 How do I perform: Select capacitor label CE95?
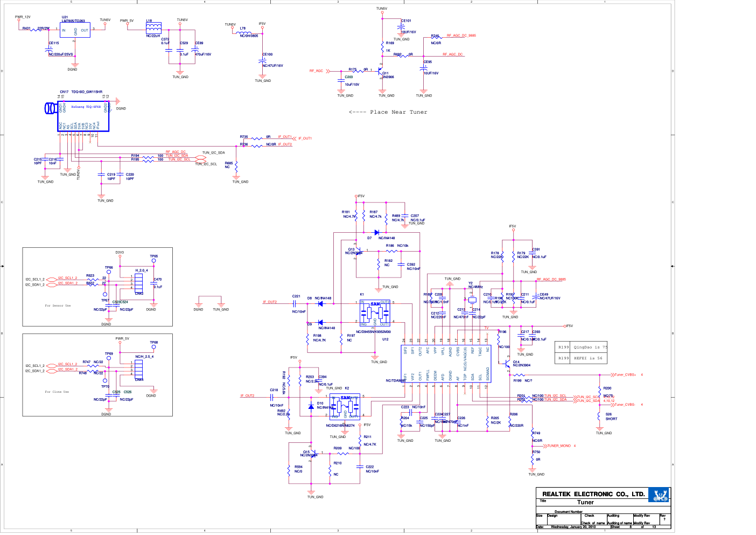(428, 62)
